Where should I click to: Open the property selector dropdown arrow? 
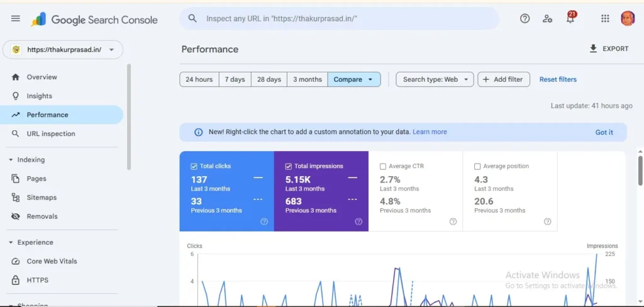pyautogui.click(x=111, y=50)
